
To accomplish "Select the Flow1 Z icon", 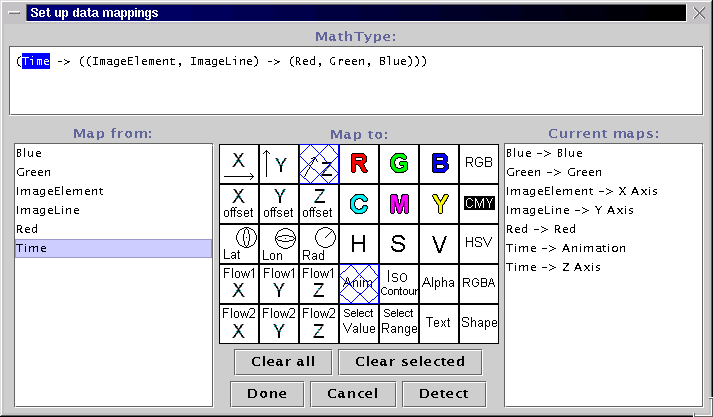I will [x=319, y=284].
